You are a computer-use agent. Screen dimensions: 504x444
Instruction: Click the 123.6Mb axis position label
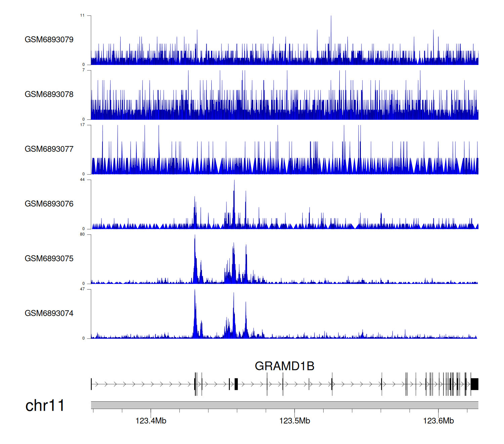pyautogui.click(x=438, y=421)
